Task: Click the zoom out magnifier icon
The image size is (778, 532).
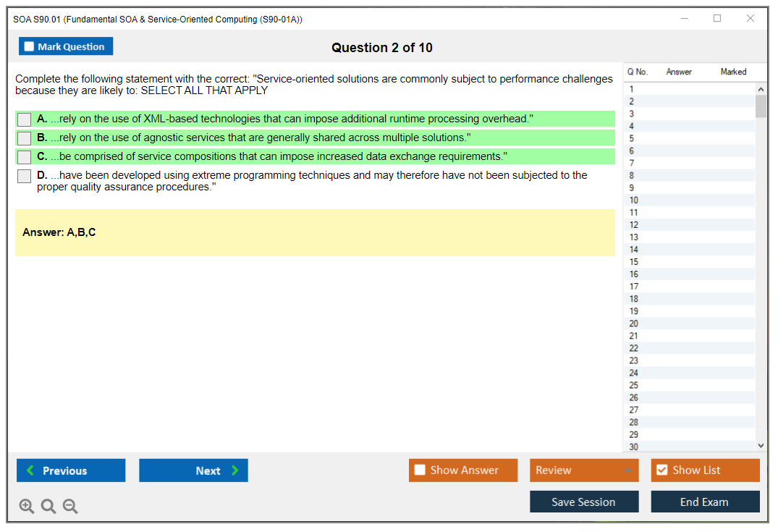Action: coord(70,507)
